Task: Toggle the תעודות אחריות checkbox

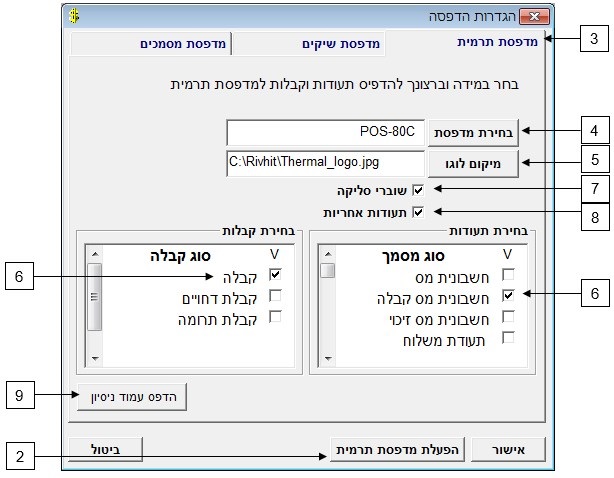Action: tap(418, 212)
